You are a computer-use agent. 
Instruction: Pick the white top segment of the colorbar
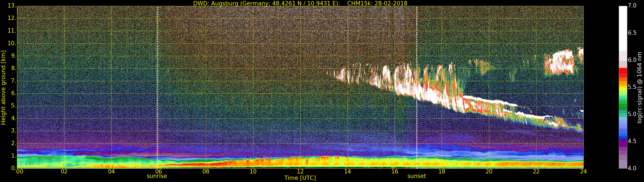(x=623, y=28)
